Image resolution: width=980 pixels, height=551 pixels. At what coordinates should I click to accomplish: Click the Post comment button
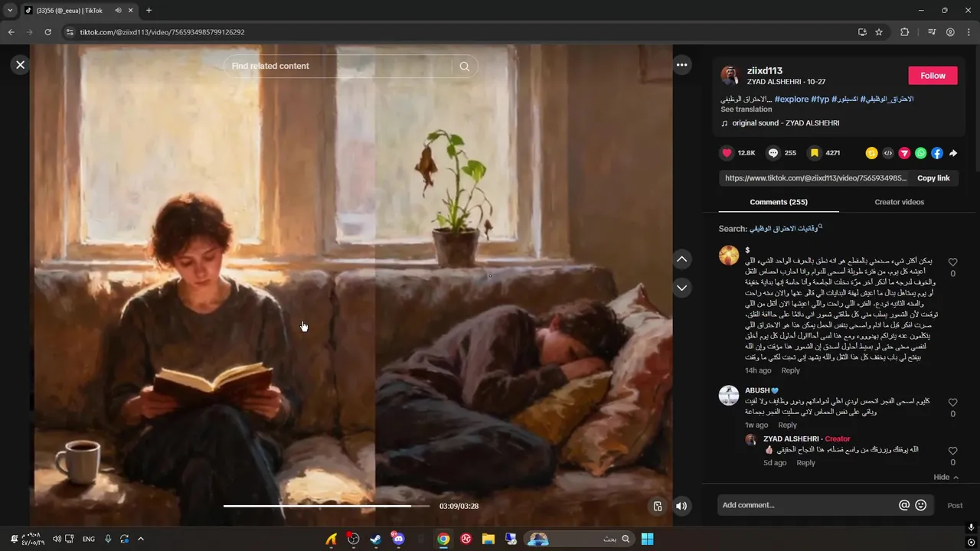pos(955,505)
